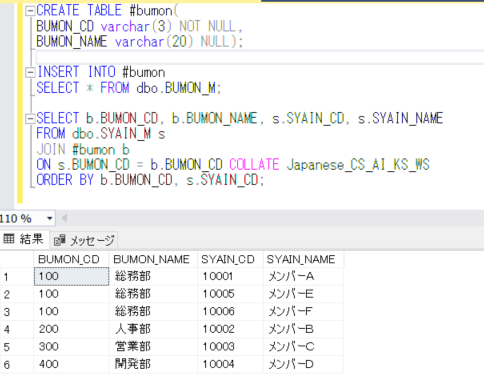Collapse the INSERT INTO #bumon block
The height and width of the screenshot is (384, 484).
point(30,72)
